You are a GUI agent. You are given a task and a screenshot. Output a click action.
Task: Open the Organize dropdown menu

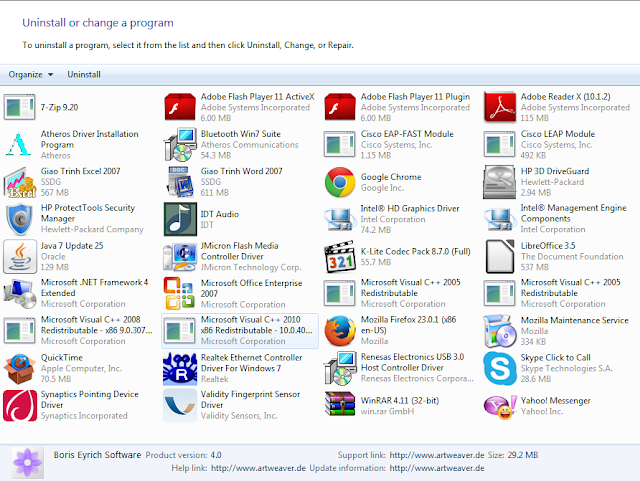tap(31, 74)
